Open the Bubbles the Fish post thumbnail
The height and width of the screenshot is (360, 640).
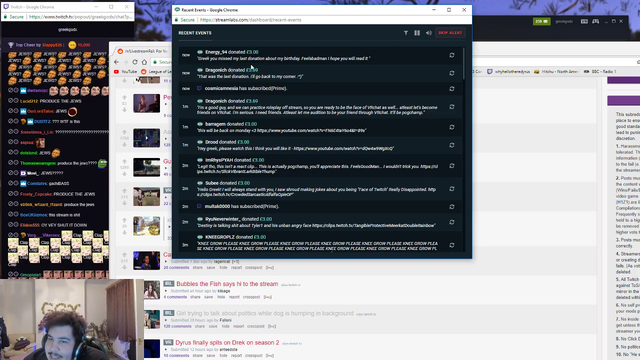tap(151, 290)
